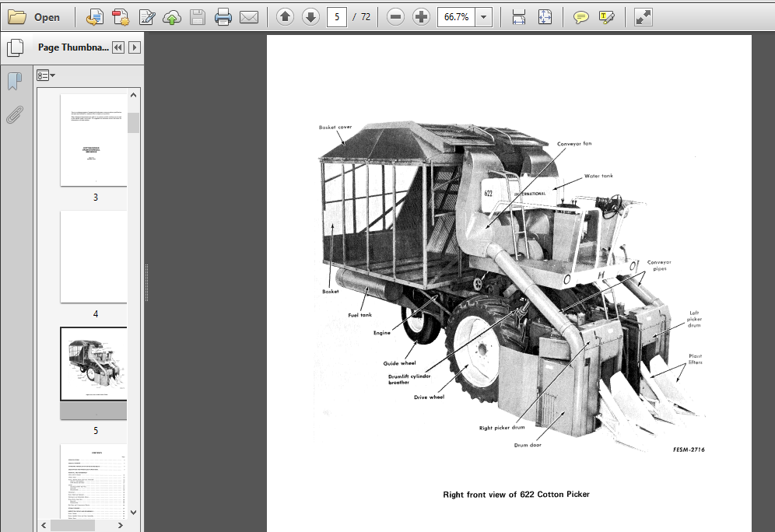The image size is (775, 532).
Task: Click the 'Drive wheel' label
Action: (x=429, y=397)
